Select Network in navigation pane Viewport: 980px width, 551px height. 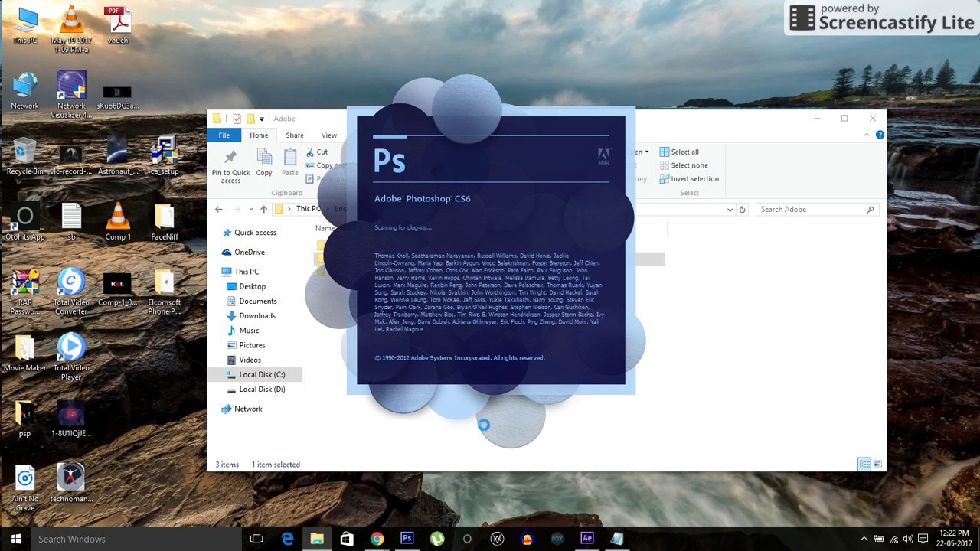pos(248,409)
